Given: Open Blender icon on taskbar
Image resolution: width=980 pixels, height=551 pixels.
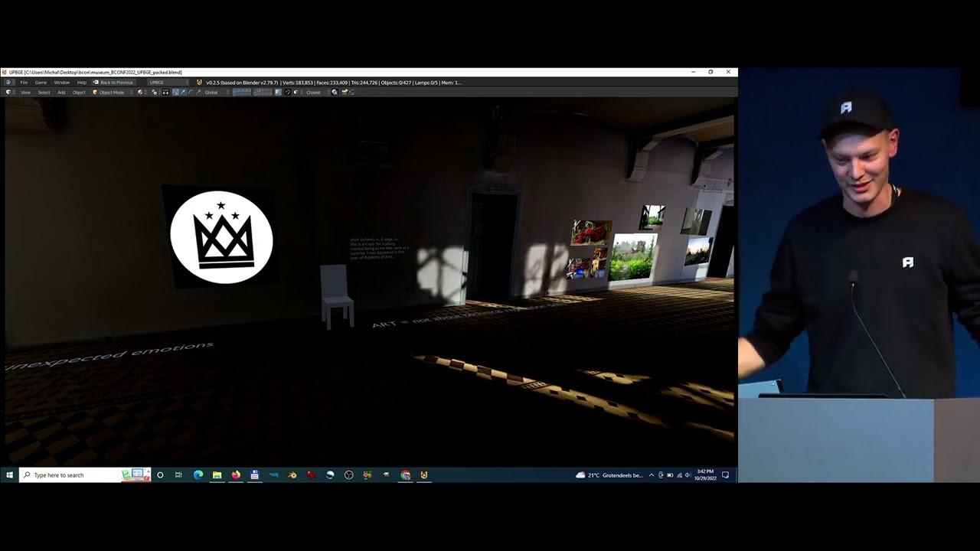Looking at the screenshot, I should [x=292, y=475].
